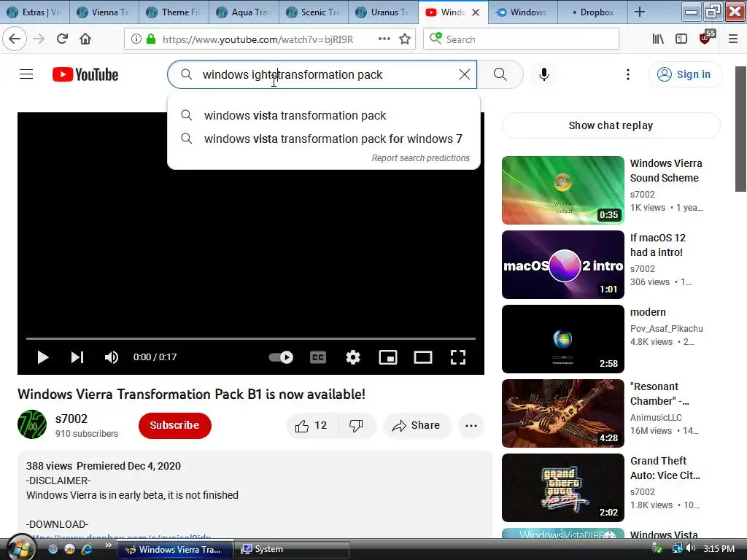The image size is (747, 560).
Task: Enter full screen mode
Action: (458, 357)
